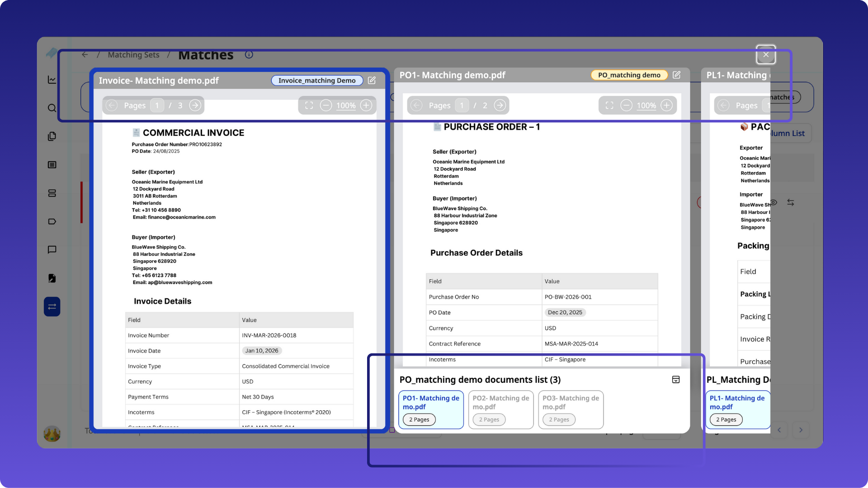The width and height of the screenshot is (868, 488).
Task: Click the invoice 100% zoom level
Action: pos(346,106)
